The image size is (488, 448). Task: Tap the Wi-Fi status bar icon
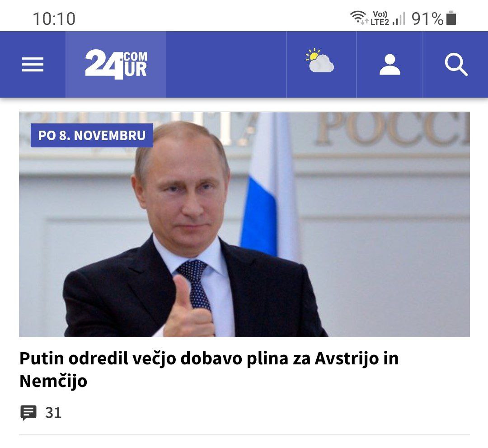point(358,18)
